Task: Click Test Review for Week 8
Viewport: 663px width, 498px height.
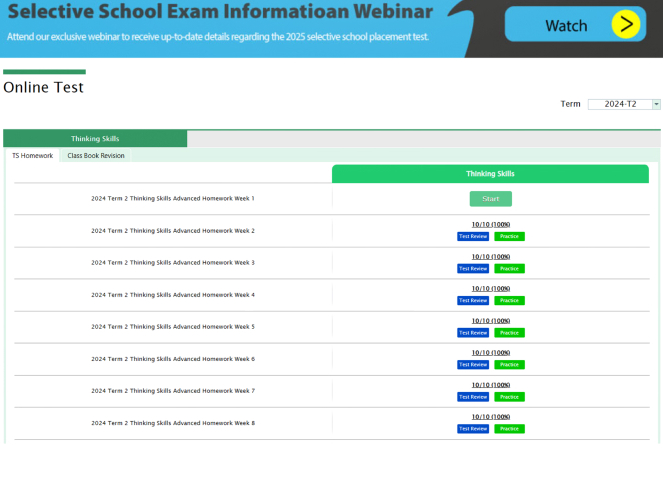Action: tap(473, 429)
